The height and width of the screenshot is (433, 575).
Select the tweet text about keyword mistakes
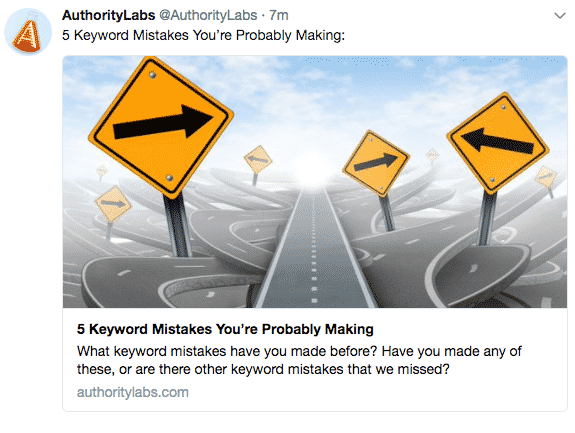pyautogui.click(x=204, y=36)
